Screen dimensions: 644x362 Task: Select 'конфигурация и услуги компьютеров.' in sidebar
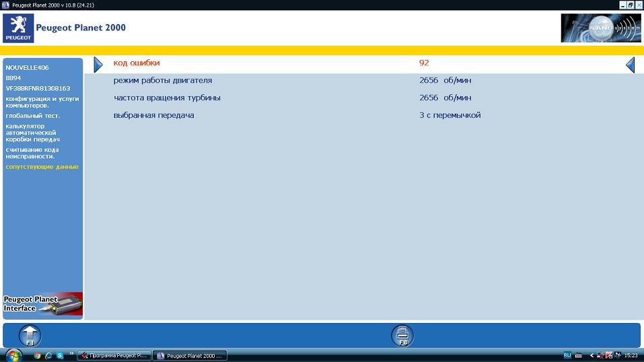[42, 102]
